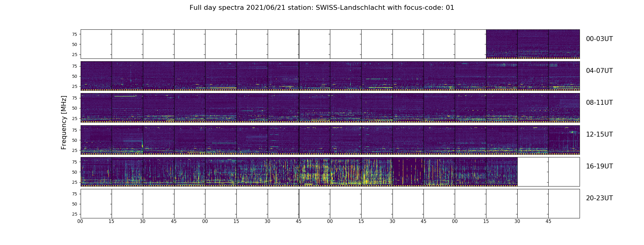The width and height of the screenshot is (644, 245).
Task: Click the 50 tick label of the 04-07UT row
Action: pos(75,76)
